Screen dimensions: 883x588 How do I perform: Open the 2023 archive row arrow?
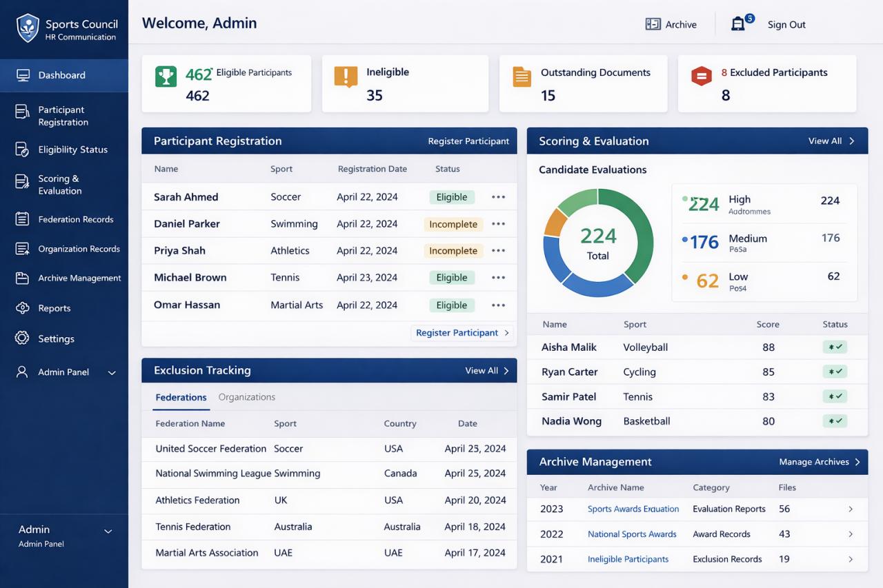(851, 509)
